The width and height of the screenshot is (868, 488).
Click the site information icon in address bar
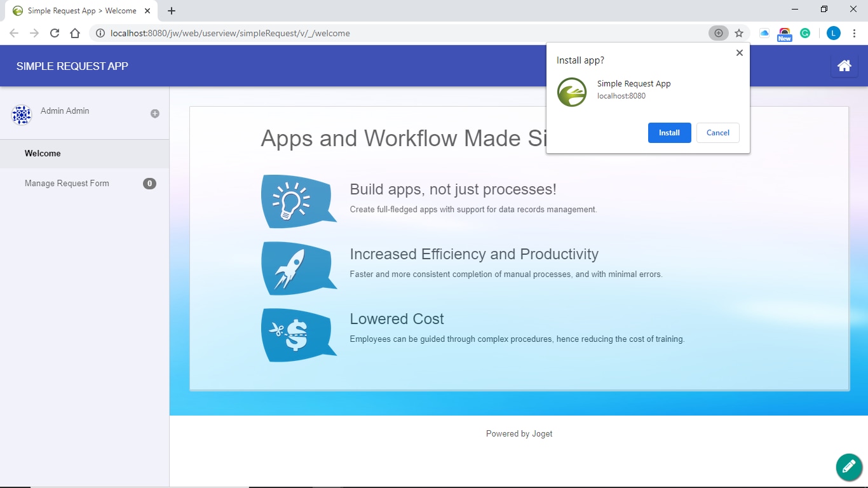click(x=100, y=33)
